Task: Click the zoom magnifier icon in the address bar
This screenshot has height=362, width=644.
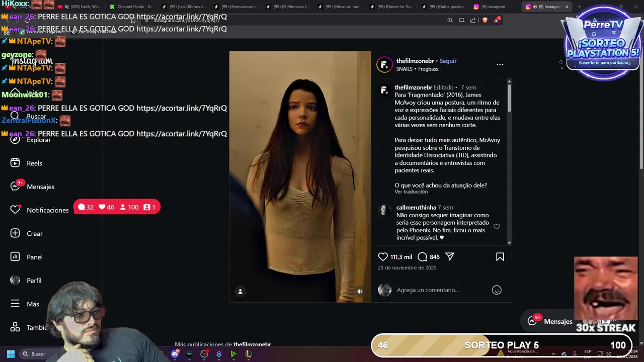Action: [x=450, y=20]
